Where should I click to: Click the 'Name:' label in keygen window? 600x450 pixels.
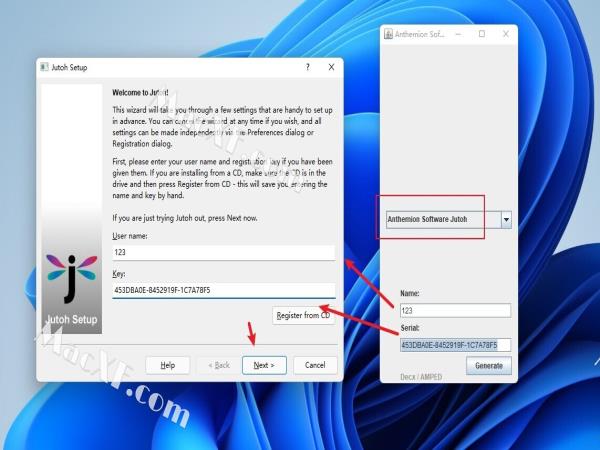point(410,293)
